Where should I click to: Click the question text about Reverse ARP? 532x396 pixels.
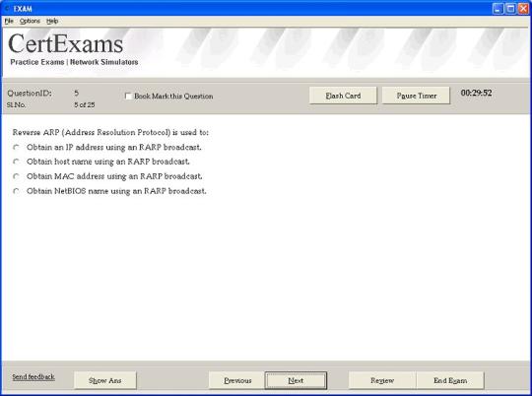coord(110,132)
